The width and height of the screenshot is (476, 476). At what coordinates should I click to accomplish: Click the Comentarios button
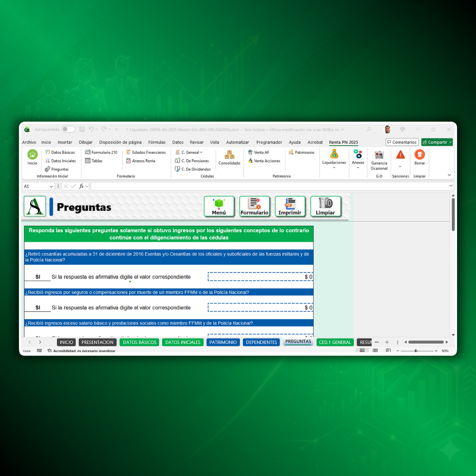[x=402, y=142]
